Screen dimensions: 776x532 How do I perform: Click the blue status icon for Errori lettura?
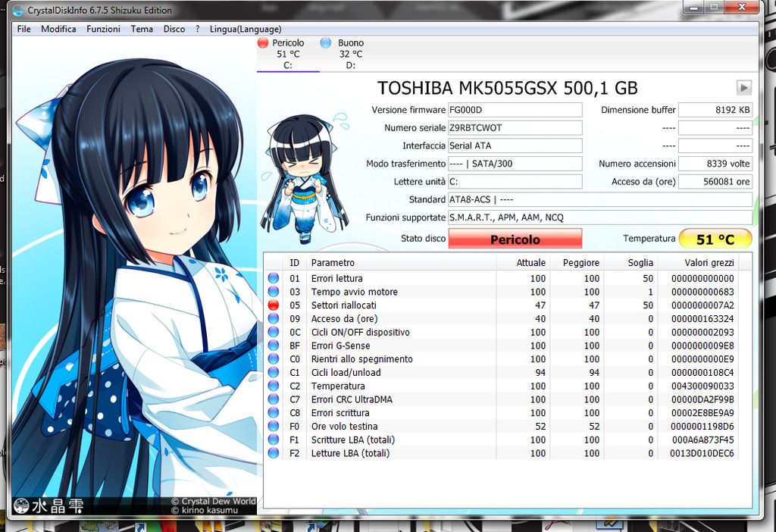coord(273,279)
